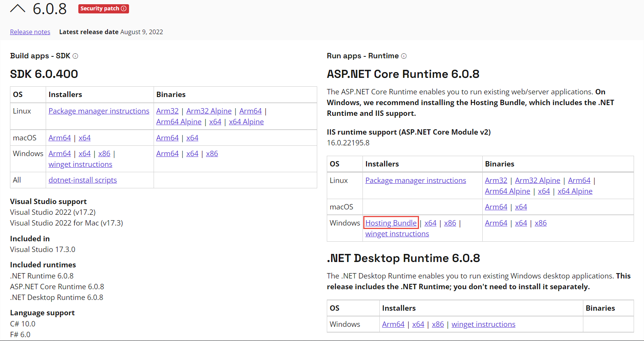Download SDK macOS x64 binary
The width and height of the screenshot is (644, 341).
click(192, 138)
